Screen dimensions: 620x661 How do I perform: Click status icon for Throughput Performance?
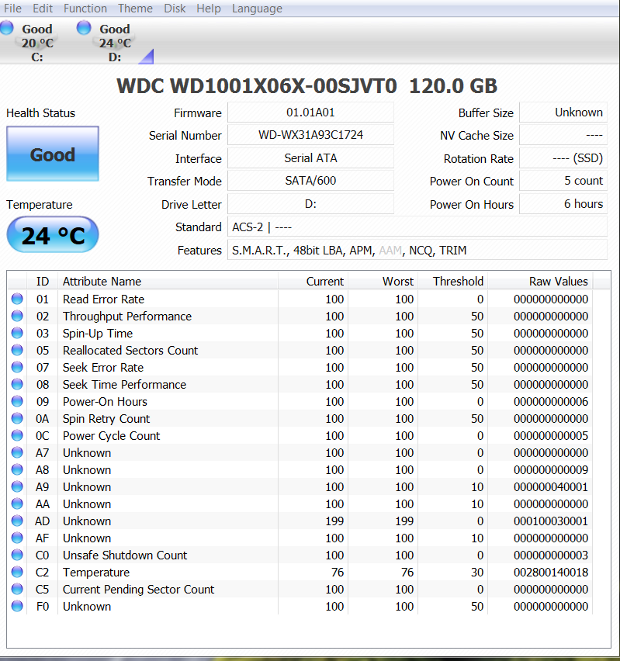click(17, 316)
